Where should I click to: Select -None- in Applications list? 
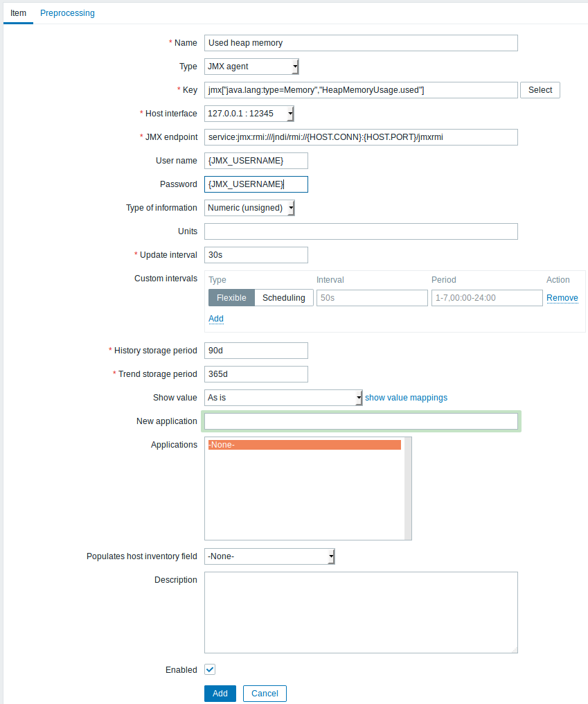coord(304,445)
